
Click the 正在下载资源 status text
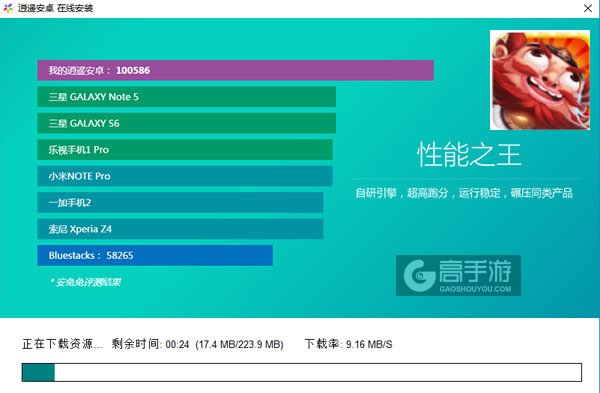pyautogui.click(x=62, y=344)
